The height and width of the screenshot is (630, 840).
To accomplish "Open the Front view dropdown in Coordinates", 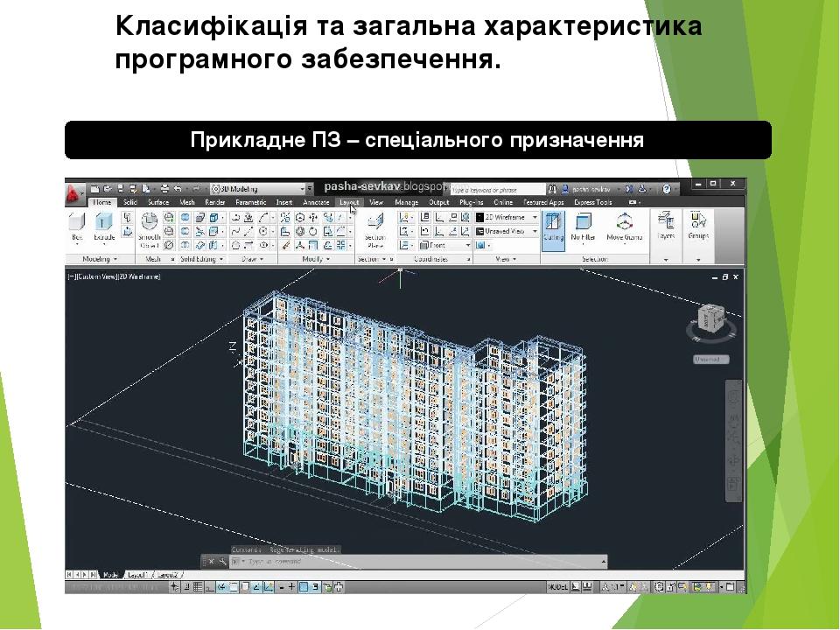I will 445,245.
